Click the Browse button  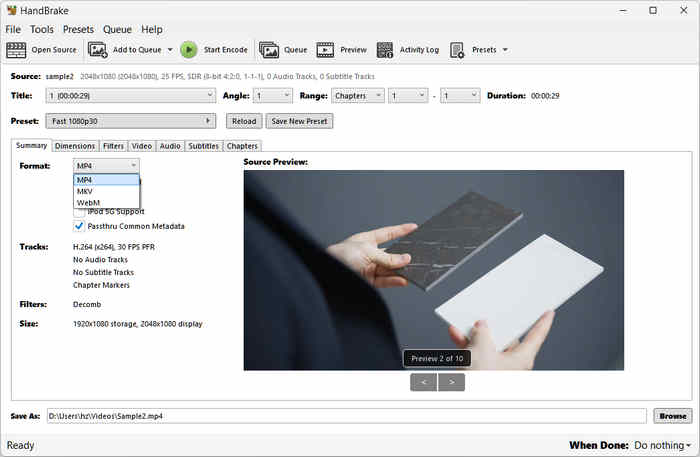(673, 416)
